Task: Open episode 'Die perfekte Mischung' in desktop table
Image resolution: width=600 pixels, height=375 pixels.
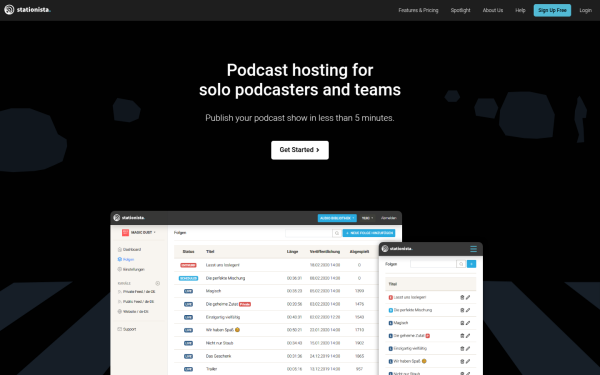Action: click(225, 278)
